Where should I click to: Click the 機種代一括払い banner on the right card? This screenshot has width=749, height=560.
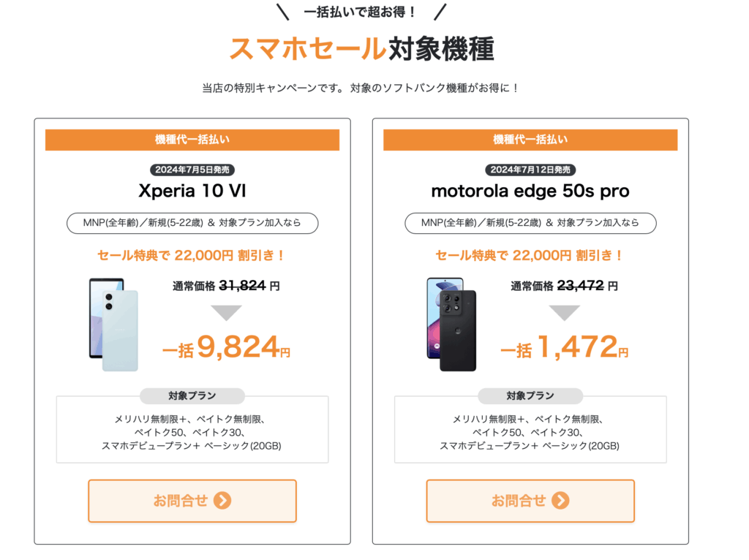click(530, 140)
